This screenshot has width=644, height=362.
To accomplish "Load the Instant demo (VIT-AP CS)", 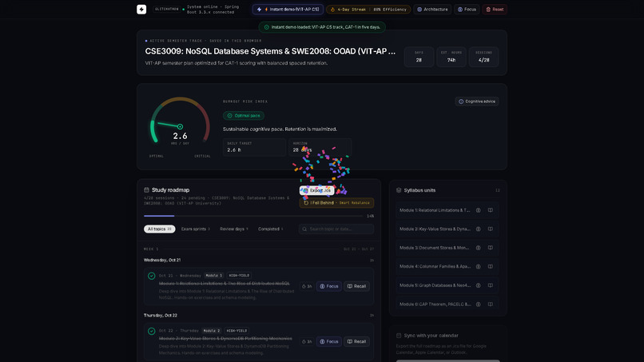I will pos(288,9).
